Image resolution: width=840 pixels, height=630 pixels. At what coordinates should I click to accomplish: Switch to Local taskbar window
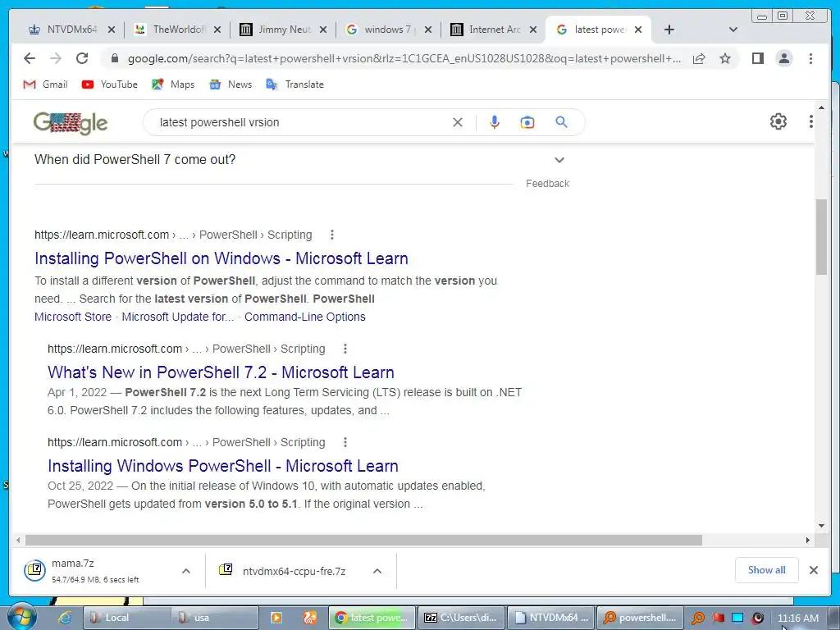point(127,618)
